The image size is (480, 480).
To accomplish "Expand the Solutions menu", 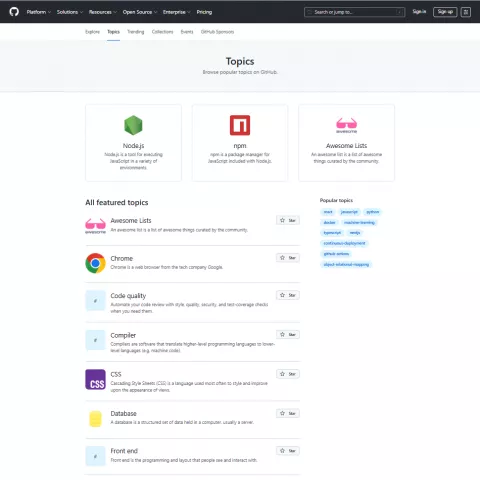I will pos(70,12).
